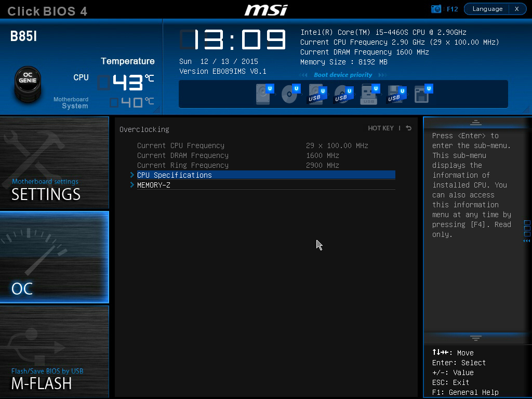Click the System temperature 40 °C reading
The width and height of the screenshot is (532, 399).
click(x=131, y=102)
